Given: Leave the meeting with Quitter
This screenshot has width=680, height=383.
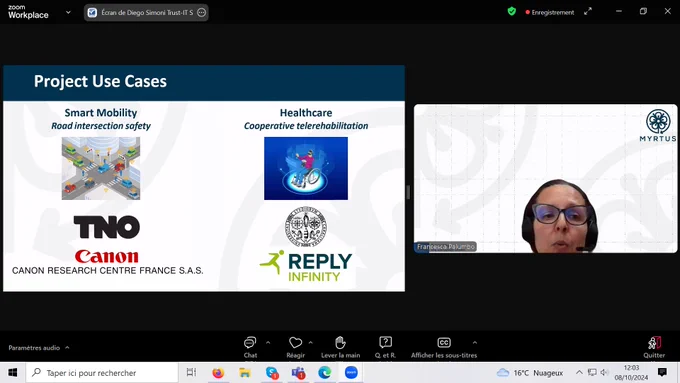Looking at the screenshot, I should pyautogui.click(x=654, y=347).
